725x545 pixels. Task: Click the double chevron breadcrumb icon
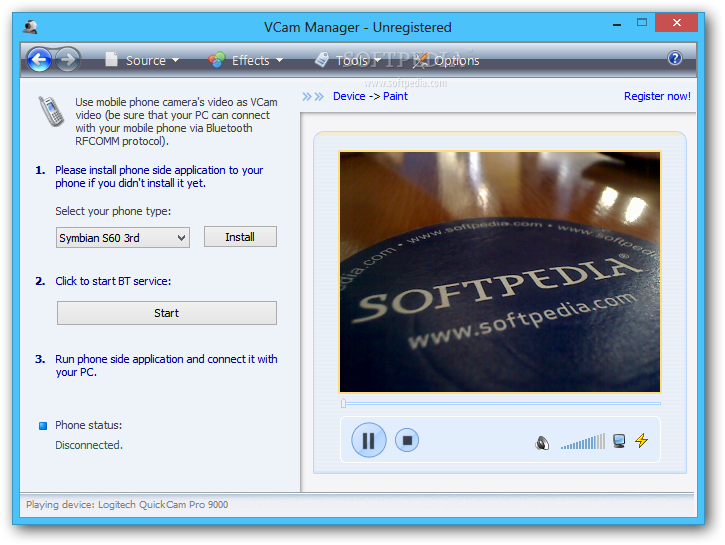pos(313,97)
